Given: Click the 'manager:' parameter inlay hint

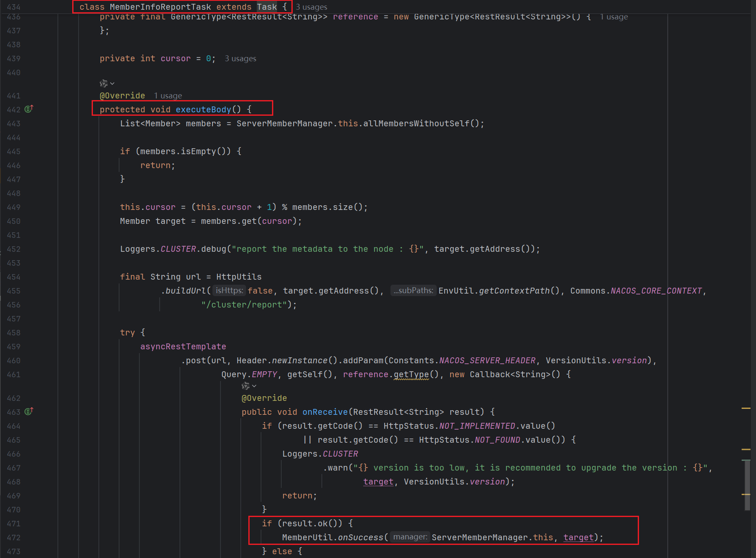Looking at the screenshot, I should click(x=410, y=537).
